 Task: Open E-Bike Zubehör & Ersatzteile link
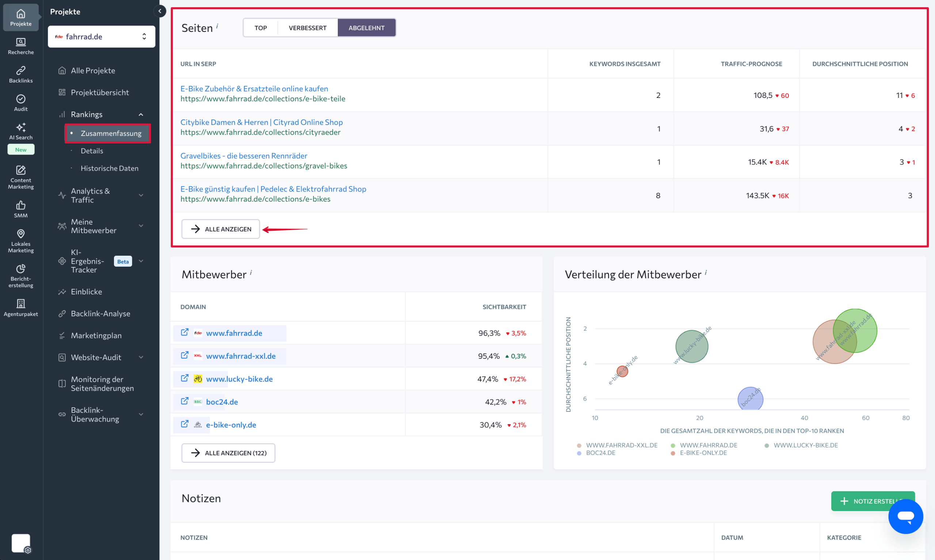click(x=254, y=89)
